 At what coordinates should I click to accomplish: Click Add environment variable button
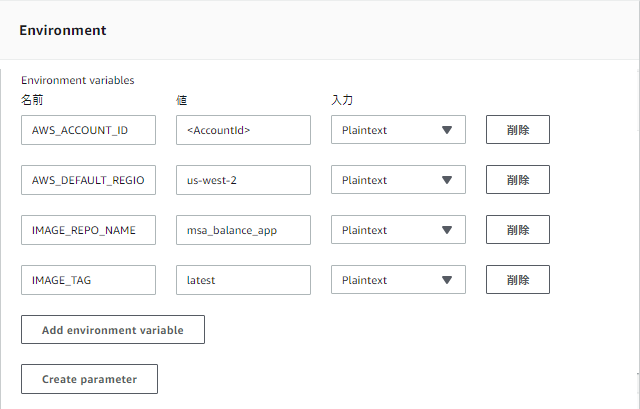[x=113, y=330]
